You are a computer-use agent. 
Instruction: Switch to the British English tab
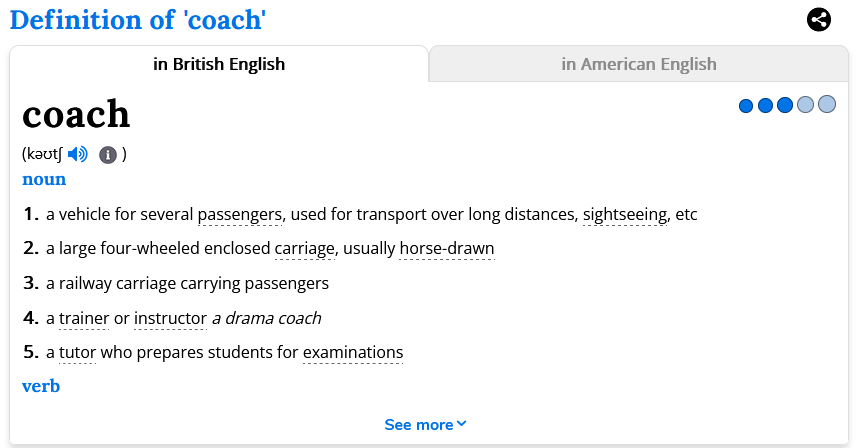tap(219, 64)
